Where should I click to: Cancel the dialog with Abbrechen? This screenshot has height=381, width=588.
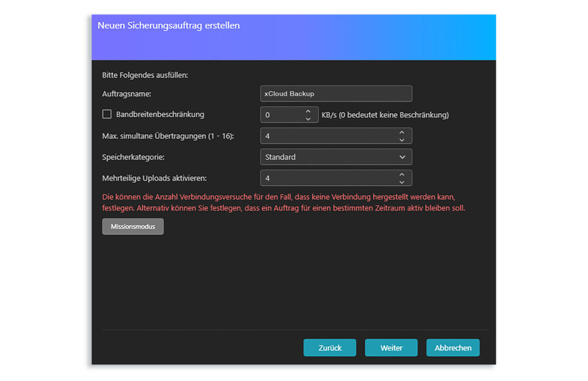[452, 347]
